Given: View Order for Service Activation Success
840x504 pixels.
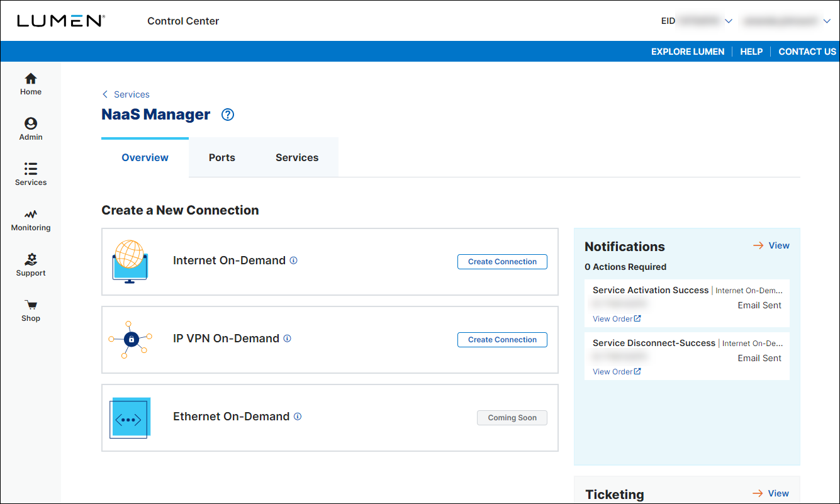Looking at the screenshot, I should pyautogui.click(x=617, y=319).
